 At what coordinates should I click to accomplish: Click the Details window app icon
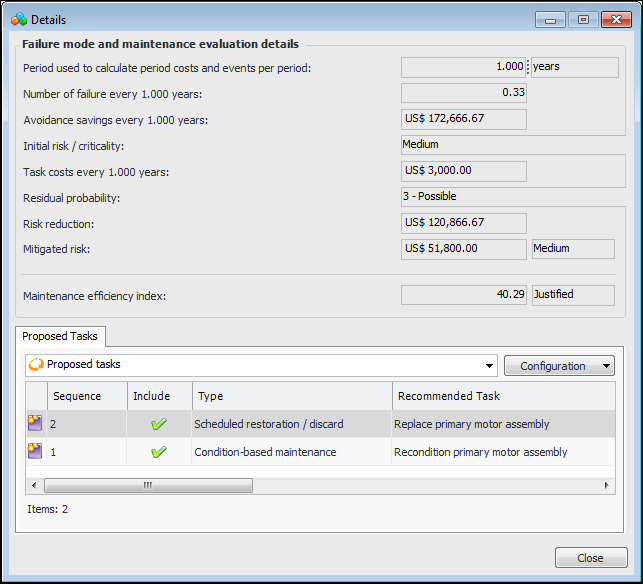[19, 19]
